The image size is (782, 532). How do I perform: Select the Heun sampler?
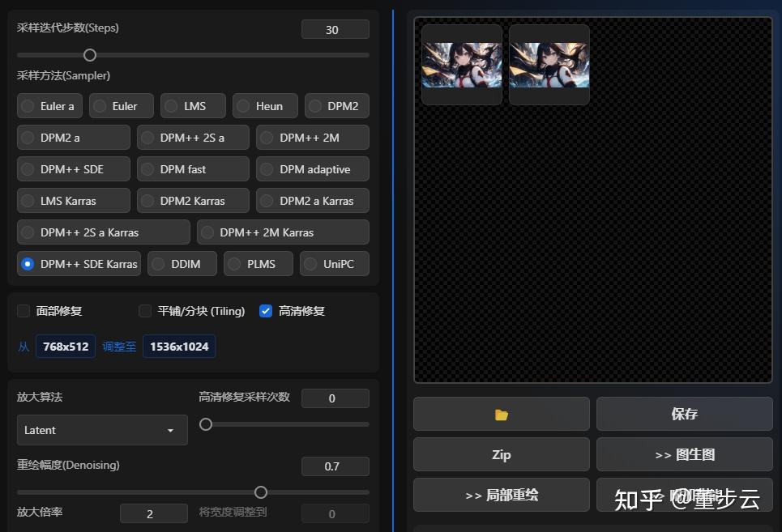click(x=265, y=105)
